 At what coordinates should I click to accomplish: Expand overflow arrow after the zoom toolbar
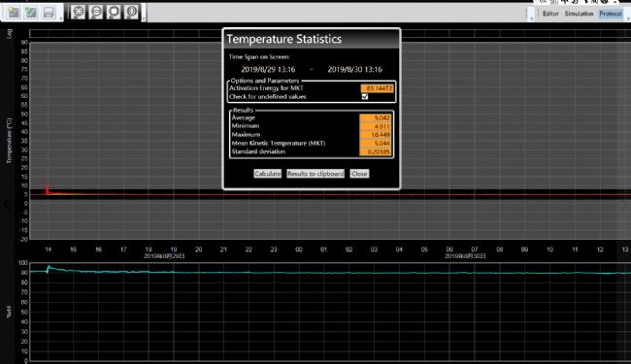pyautogui.click(x=144, y=18)
